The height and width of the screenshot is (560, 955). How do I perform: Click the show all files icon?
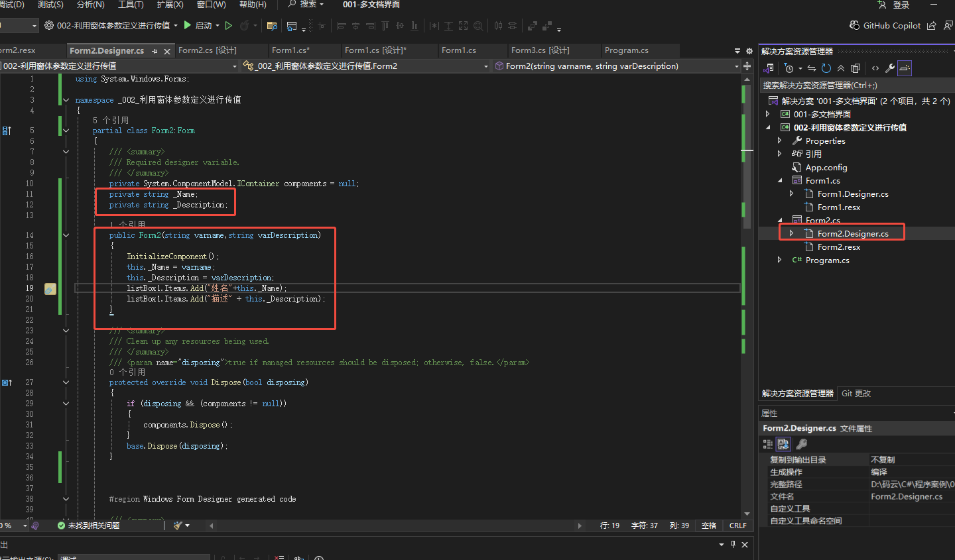(856, 68)
